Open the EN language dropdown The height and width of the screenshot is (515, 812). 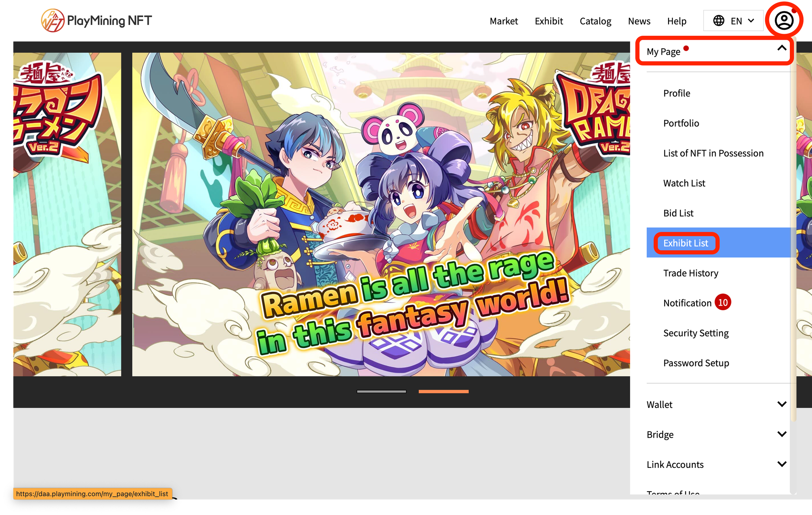734,21
